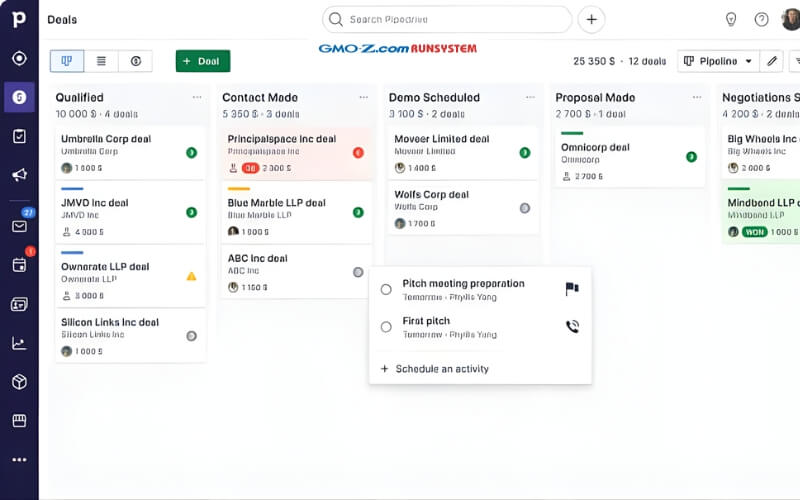Edit the pipeline with pencil icon
This screenshot has height=500, width=800.
point(772,61)
